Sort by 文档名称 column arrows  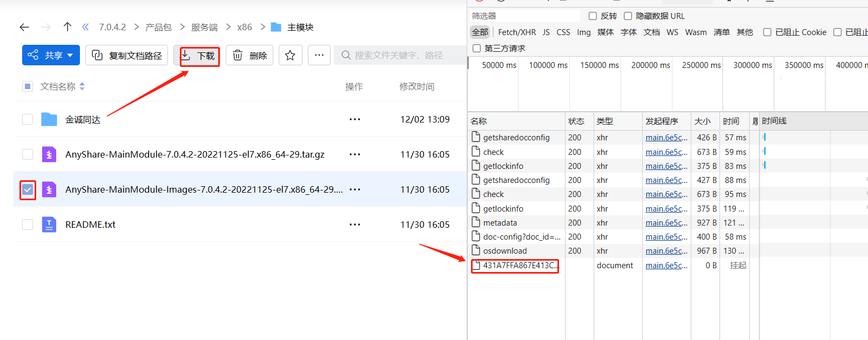tap(82, 86)
